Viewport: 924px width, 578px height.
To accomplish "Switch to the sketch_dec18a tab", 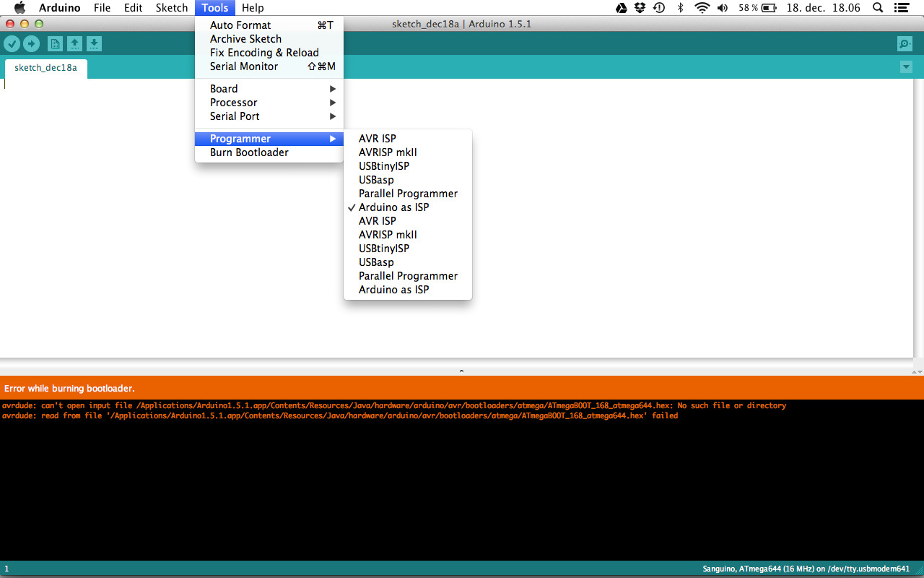I will (45, 68).
